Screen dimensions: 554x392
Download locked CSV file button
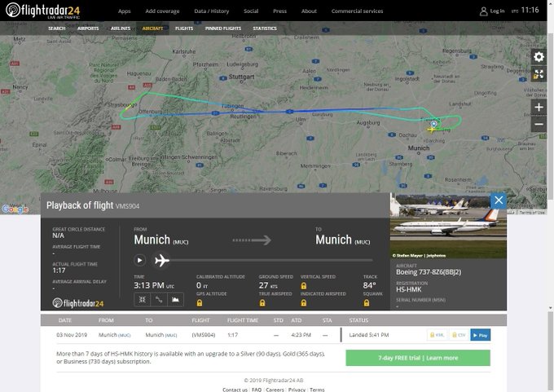pyautogui.click(x=459, y=335)
